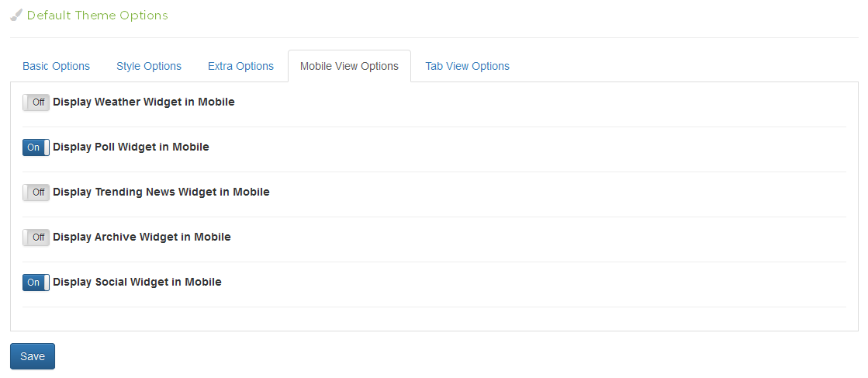Click the 'Display Weather Widget in Mobile' label

click(144, 102)
